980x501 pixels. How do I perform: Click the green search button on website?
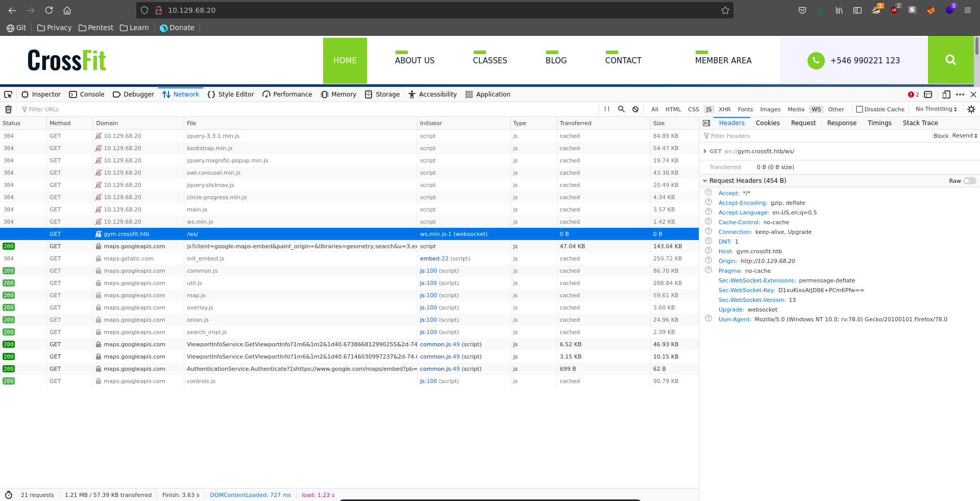950,60
